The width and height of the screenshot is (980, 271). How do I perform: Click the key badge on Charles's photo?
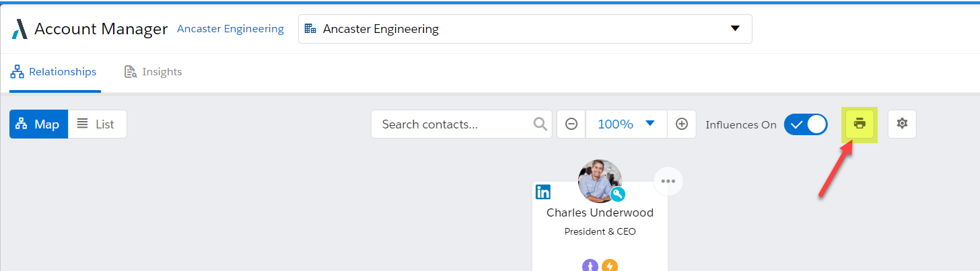click(x=617, y=194)
